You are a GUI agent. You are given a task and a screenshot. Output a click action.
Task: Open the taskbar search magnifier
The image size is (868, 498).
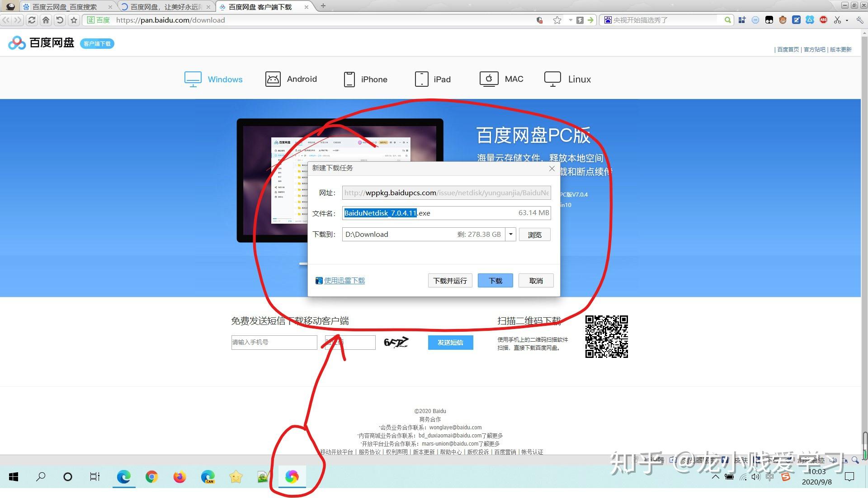[x=41, y=476]
